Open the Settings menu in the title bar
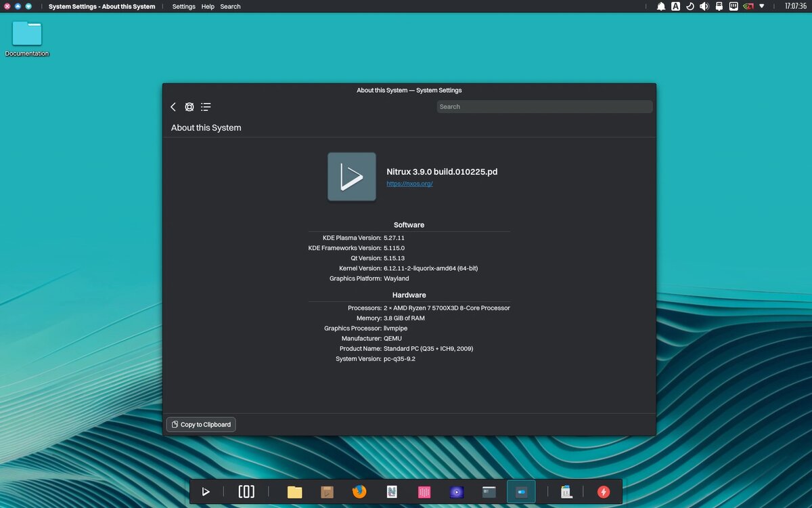The width and height of the screenshot is (812, 508). (183, 6)
